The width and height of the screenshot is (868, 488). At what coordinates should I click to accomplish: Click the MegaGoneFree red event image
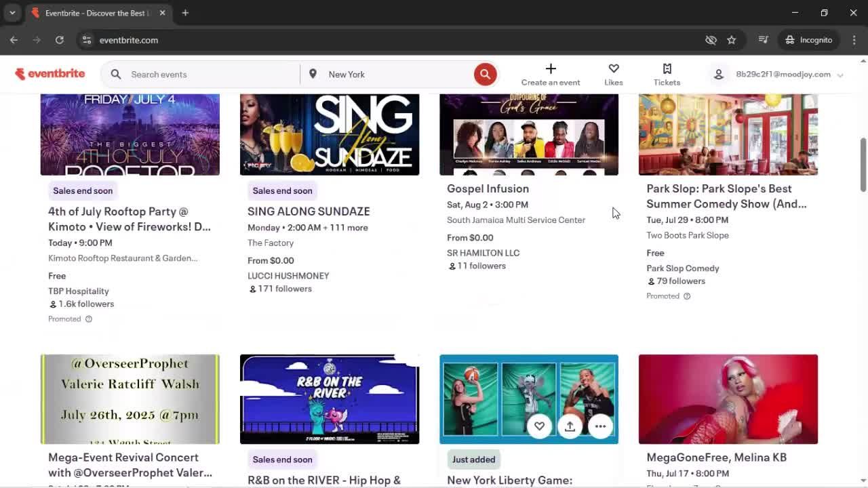click(728, 399)
